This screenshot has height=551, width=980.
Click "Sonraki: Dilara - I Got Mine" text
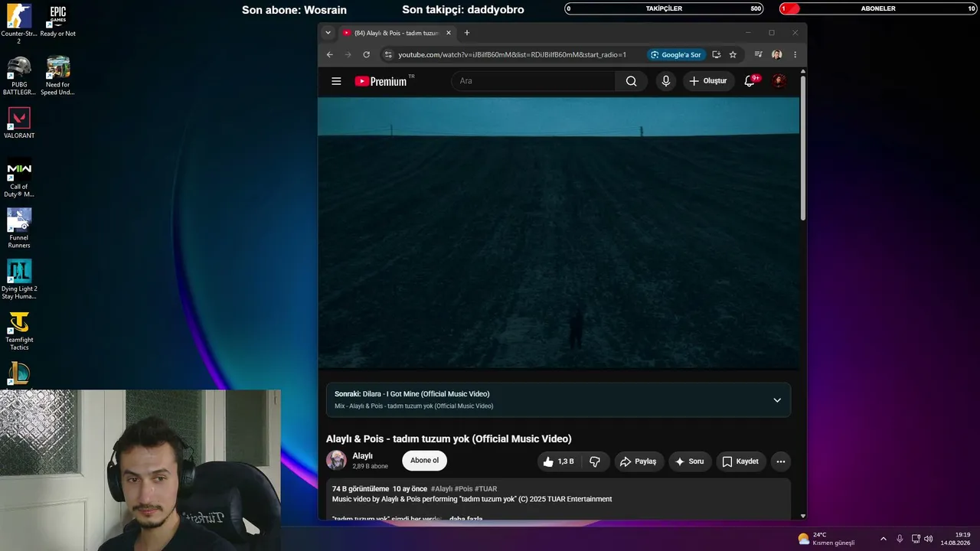(412, 394)
